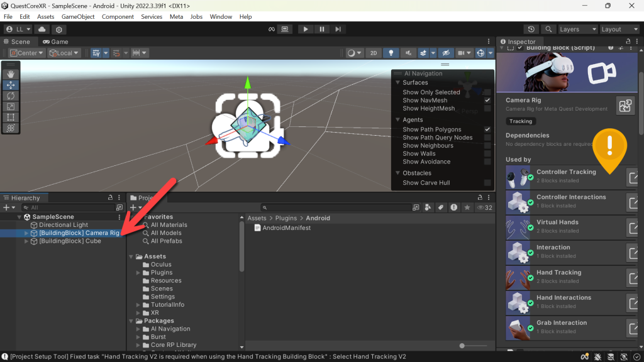Expand the [BuildingBlock] Cube object
Viewport: 644px width, 362px height.
click(26, 241)
